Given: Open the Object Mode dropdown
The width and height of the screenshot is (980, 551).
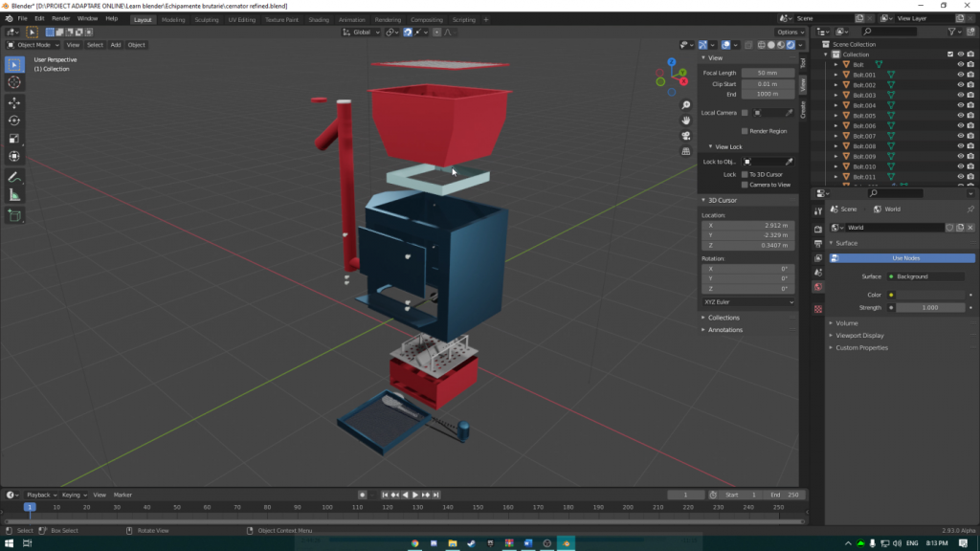Looking at the screenshot, I should coord(33,45).
